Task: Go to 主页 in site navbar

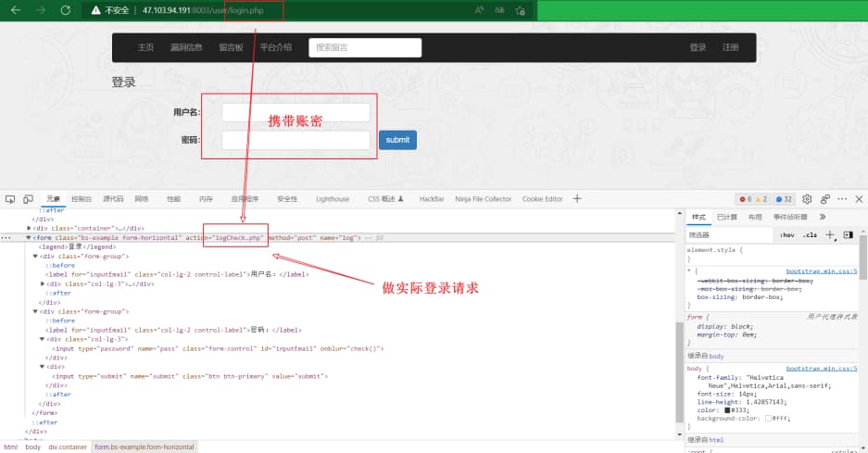Action: tap(145, 47)
